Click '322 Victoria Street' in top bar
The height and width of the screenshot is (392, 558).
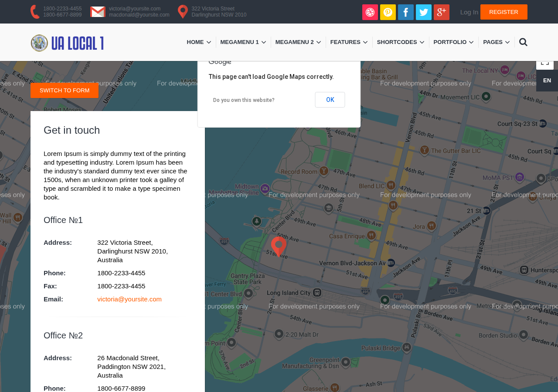213,9
